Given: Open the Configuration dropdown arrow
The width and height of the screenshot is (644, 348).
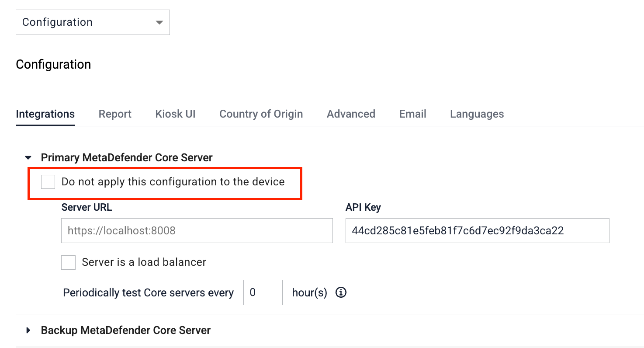Looking at the screenshot, I should (159, 22).
